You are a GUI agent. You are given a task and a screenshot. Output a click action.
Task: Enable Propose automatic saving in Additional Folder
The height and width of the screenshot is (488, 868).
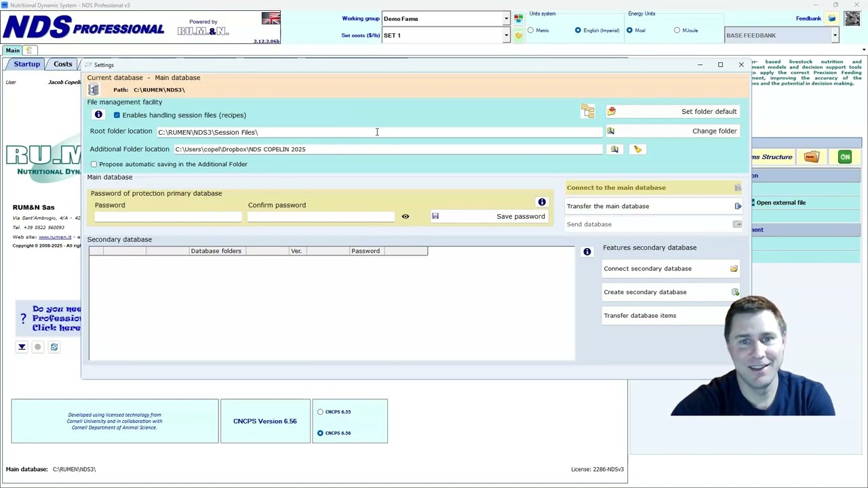click(94, 164)
